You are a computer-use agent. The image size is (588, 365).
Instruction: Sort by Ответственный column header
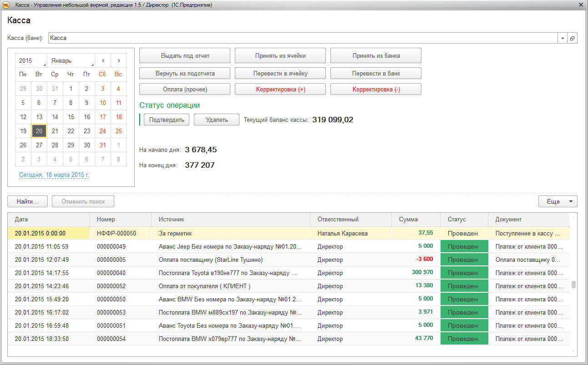tap(351, 220)
